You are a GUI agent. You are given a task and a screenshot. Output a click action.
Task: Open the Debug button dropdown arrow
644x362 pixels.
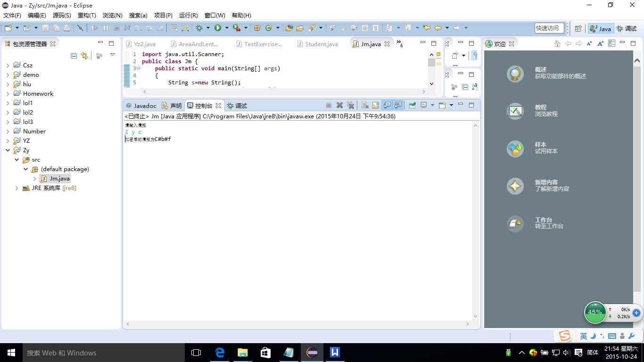click(x=208, y=28)
